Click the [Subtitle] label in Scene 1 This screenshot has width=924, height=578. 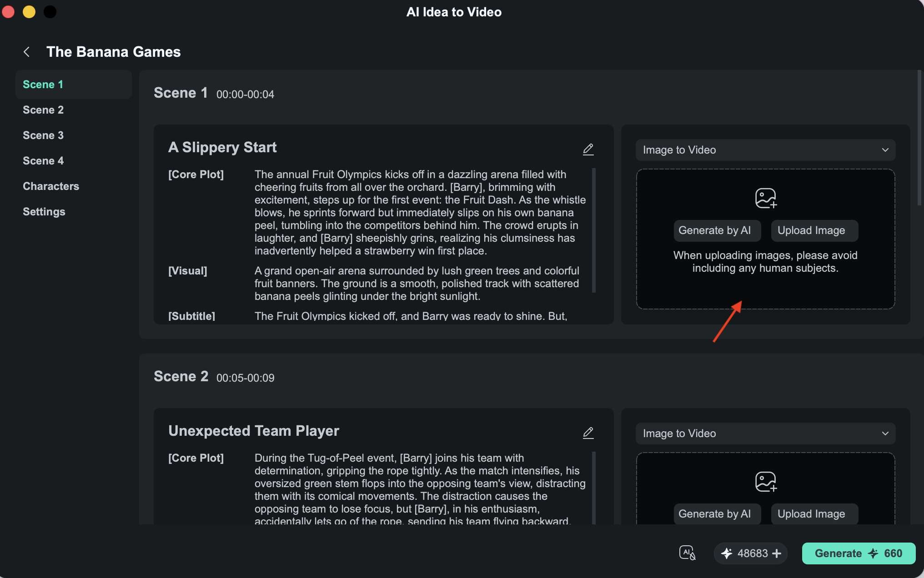191,316
